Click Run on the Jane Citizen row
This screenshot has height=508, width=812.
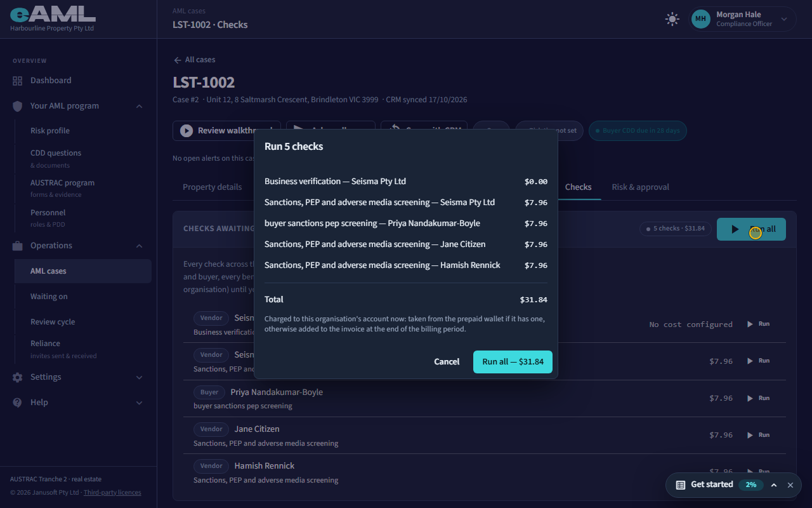click(758, 435)
